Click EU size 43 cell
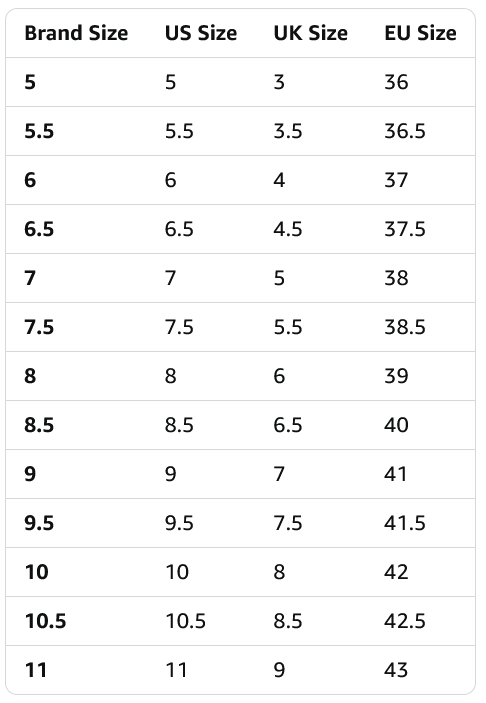This screenshot has width=486, height=703. tap(396, 670)
